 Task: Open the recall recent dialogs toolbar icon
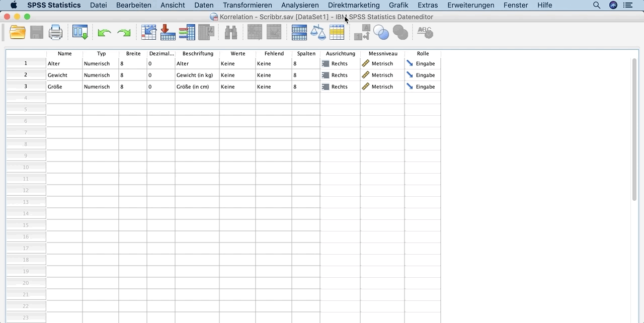point(80,33)
